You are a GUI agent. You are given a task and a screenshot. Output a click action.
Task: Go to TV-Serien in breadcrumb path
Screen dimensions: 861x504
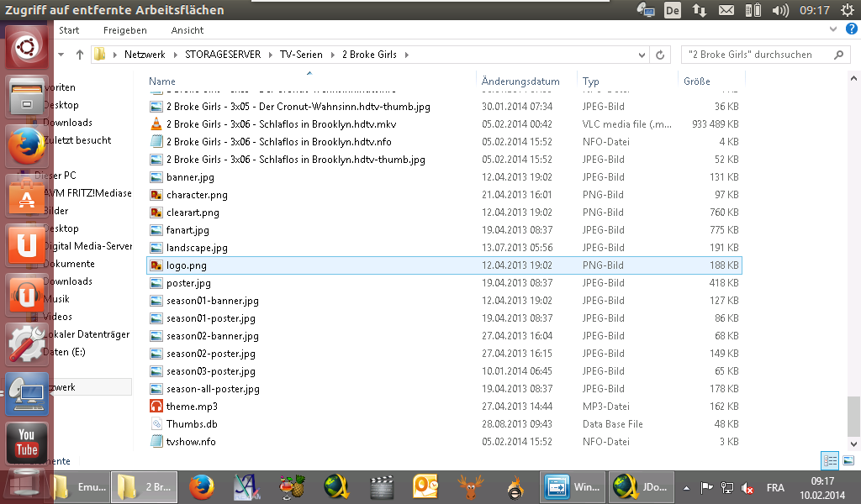point(301,55)
